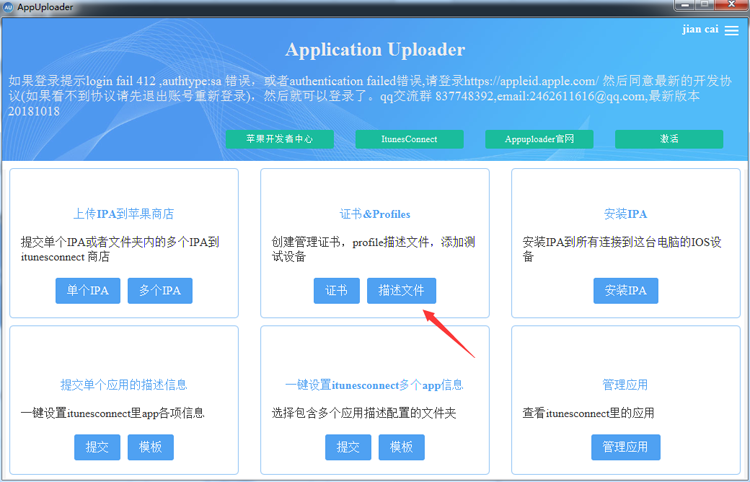The height and width of the screenshot is (482, 750).
Task: Click description 安装IPA到所有连接到这台电脑的IOS设备
Action: tap(622, 249)
